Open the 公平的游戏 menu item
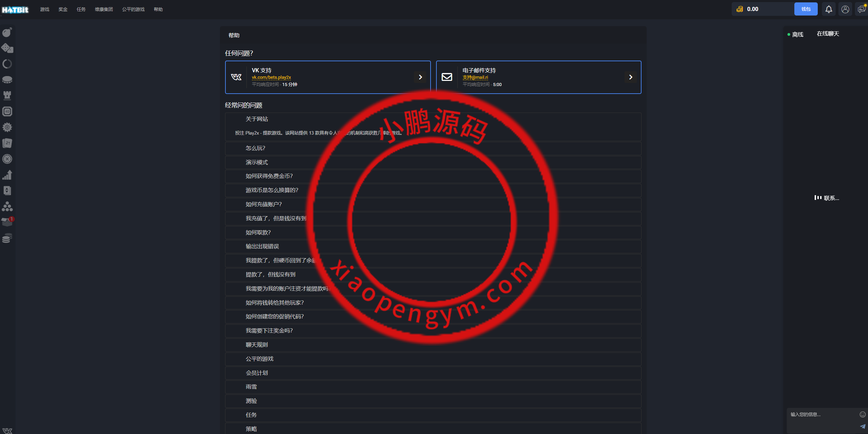Image resolution: width=868 pixels, height=434 pixels. point(134,9)
